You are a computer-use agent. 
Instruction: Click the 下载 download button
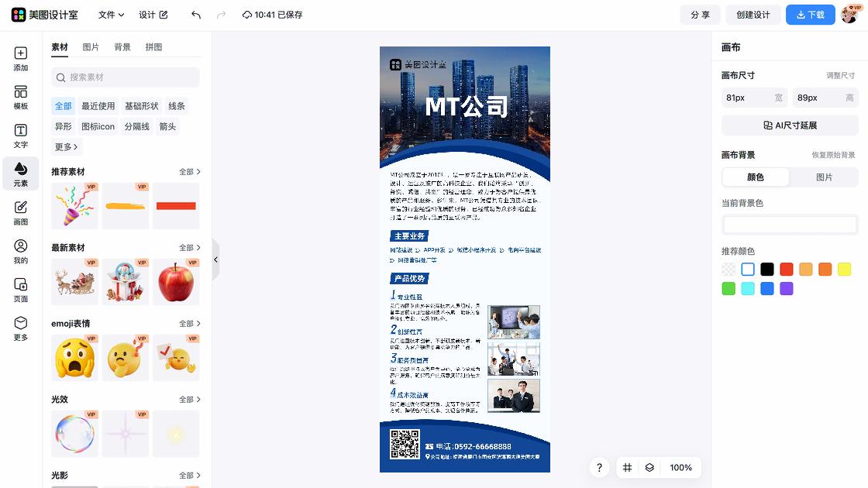click(810, 14)
